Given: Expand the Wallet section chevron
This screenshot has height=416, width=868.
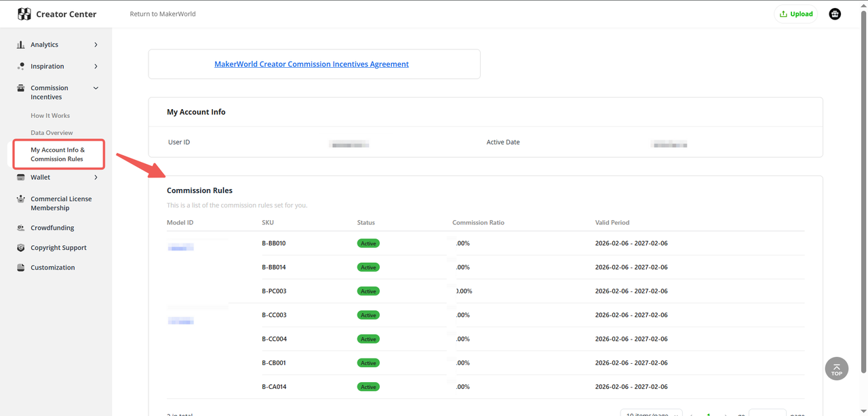Looking at the screenshot, I should 96,178.
